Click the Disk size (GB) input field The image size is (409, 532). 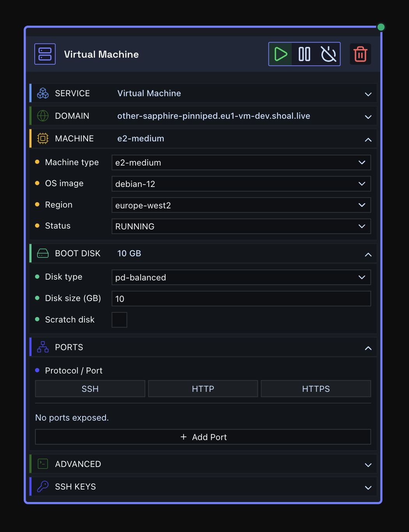point(241,299)
